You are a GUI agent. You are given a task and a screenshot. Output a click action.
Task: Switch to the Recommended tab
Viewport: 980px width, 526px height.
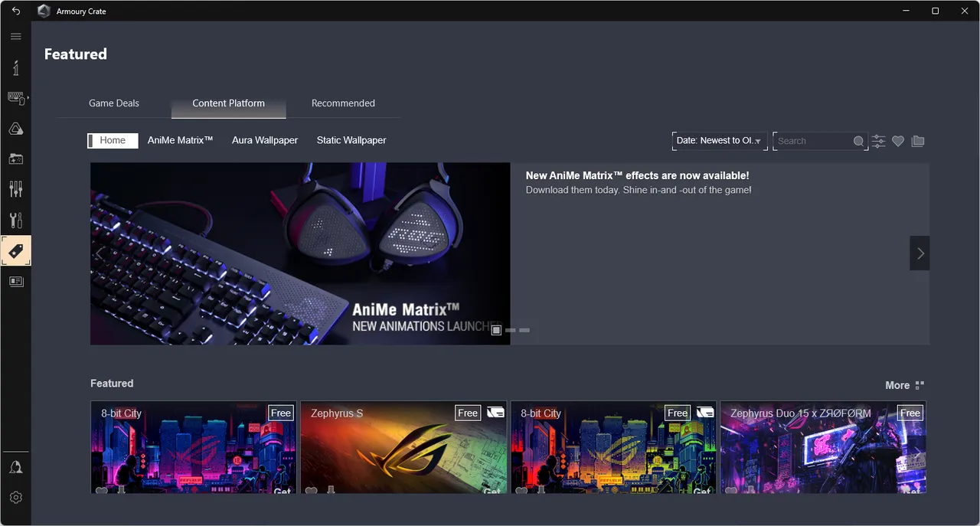coord(343,103)
